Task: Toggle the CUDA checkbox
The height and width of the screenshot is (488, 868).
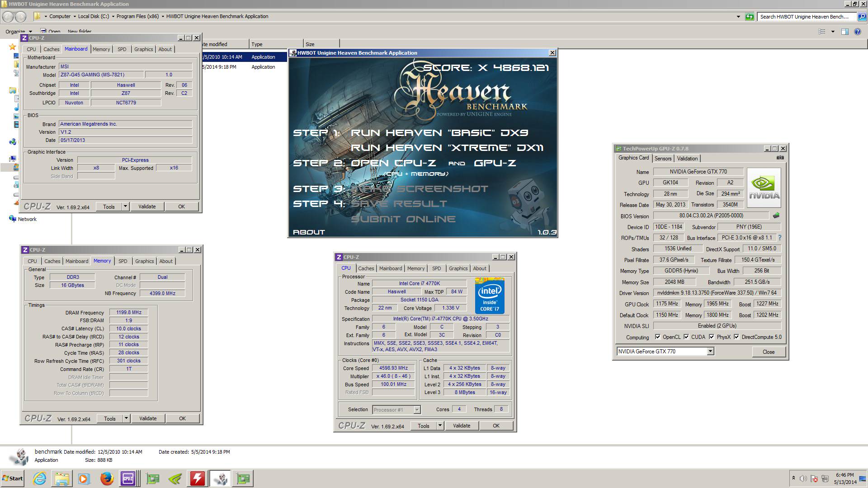Action: (686, 337)
